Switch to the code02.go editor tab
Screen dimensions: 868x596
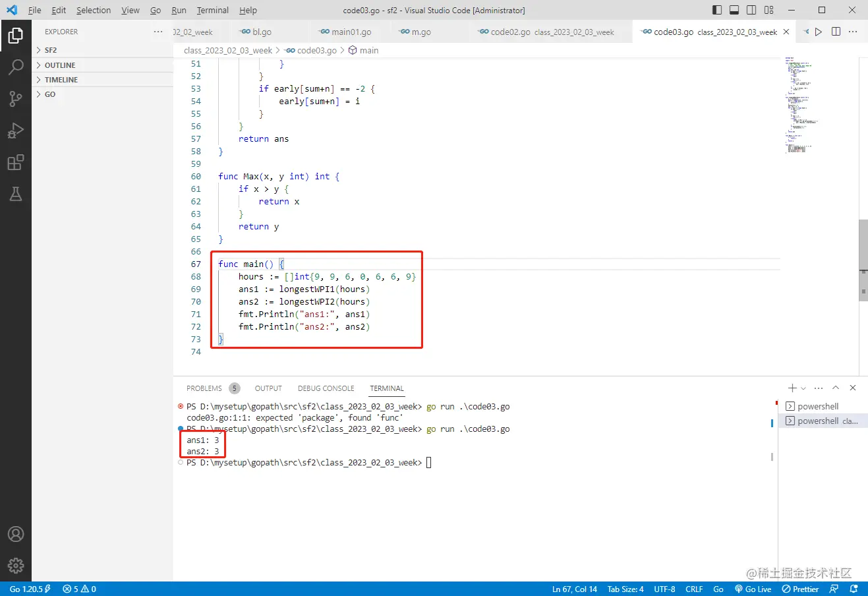[550, 32]
